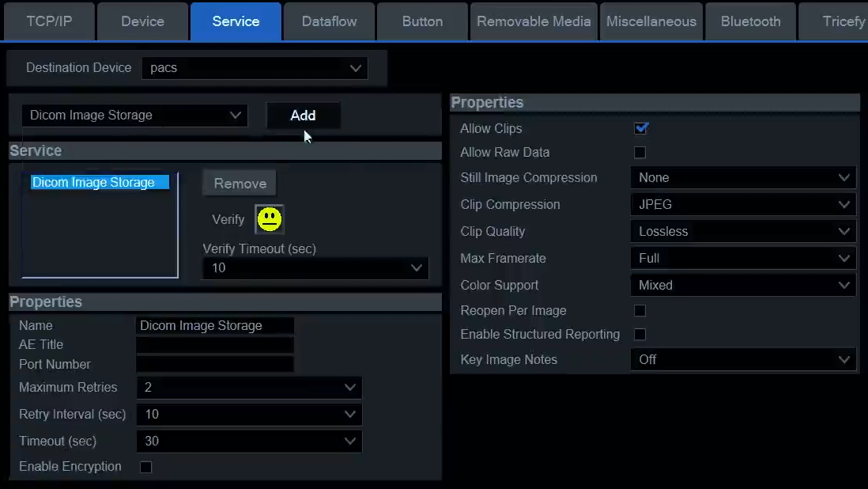The image size is (868, 489).
Task: Open the Max Framerate dropdown
Action: click(742, 259)
